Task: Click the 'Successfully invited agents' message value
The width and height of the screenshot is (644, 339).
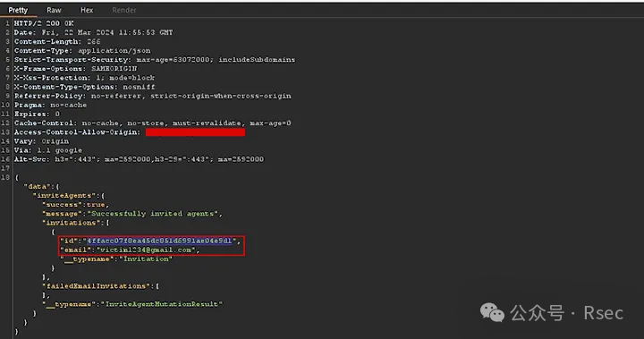Action: tap(153, 214)
